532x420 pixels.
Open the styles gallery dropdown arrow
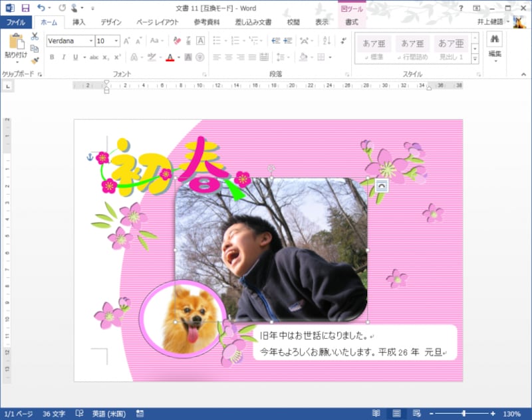point(475,58)
